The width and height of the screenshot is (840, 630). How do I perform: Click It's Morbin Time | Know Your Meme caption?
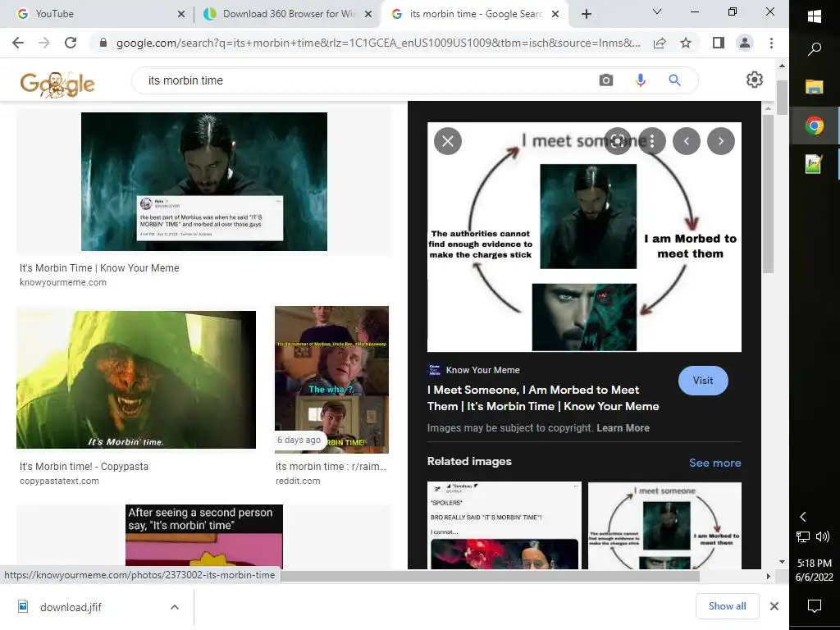(x=99, y=268)
